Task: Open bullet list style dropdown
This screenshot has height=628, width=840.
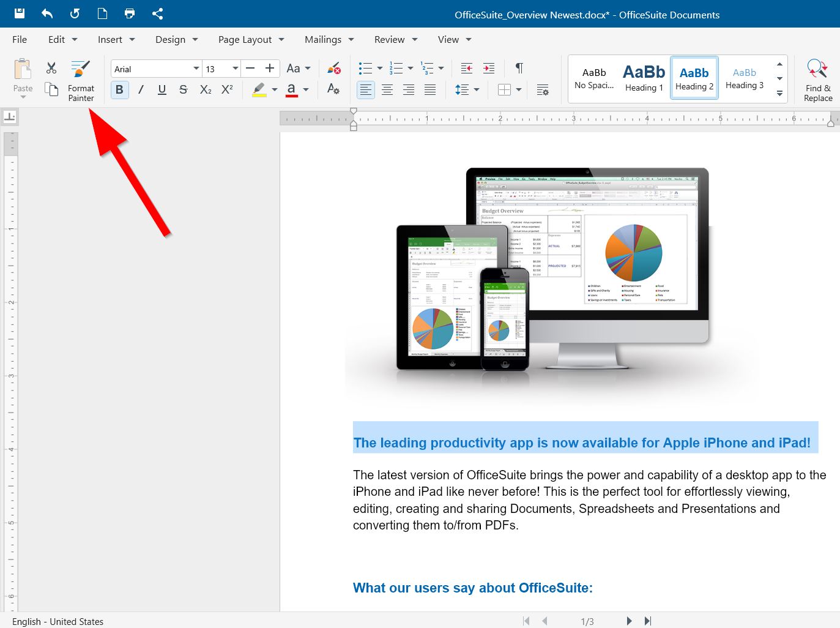Action: point(379,68)
